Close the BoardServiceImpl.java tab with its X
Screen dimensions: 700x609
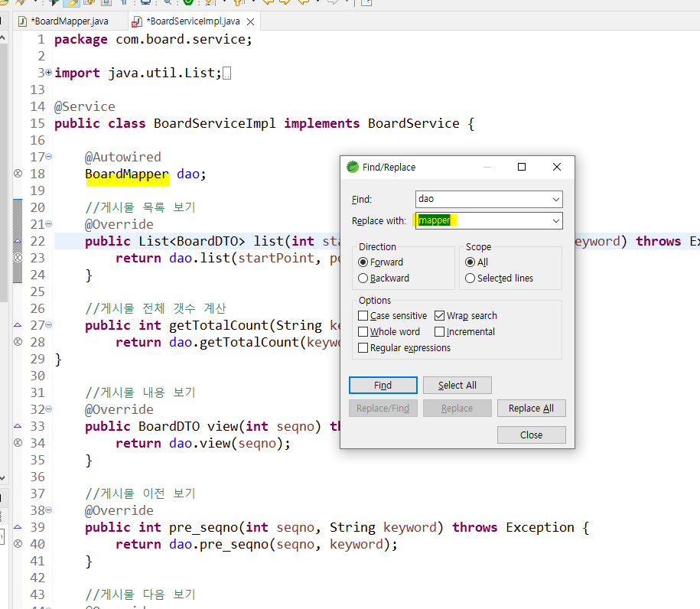coord(250,21)
